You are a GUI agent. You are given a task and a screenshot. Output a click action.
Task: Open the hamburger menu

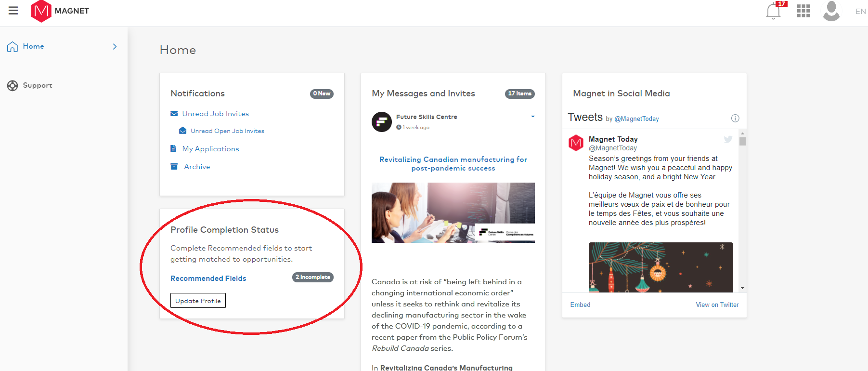[x=13, y=11]
